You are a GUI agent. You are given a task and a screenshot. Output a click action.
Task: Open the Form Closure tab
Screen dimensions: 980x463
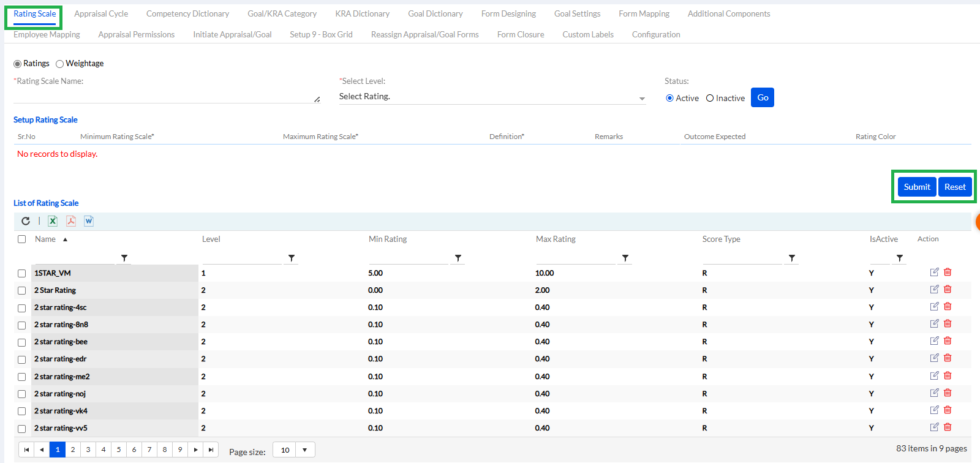[x=520, y=34]
